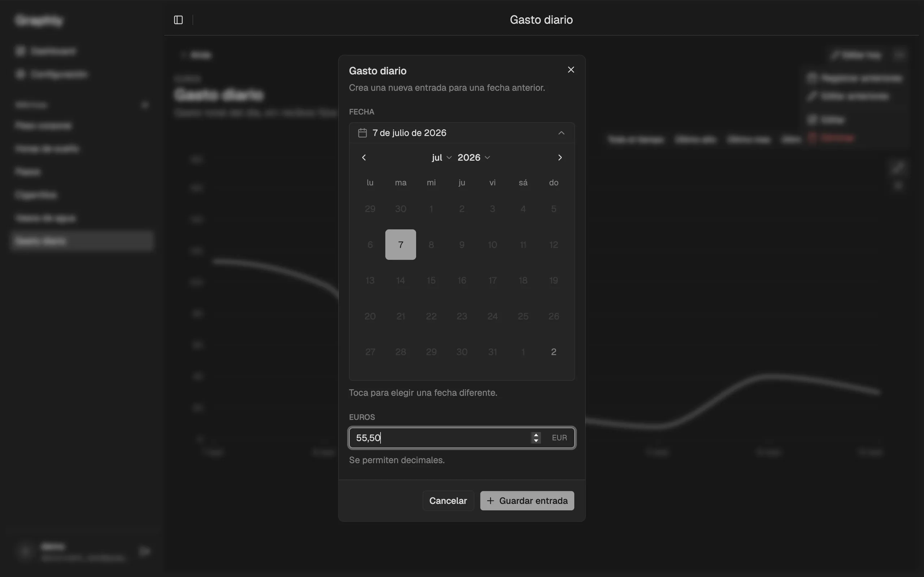Go to previous month in calendar
Image resolution: width=924 pixels, height=577 pixels.
click(364, 158)
